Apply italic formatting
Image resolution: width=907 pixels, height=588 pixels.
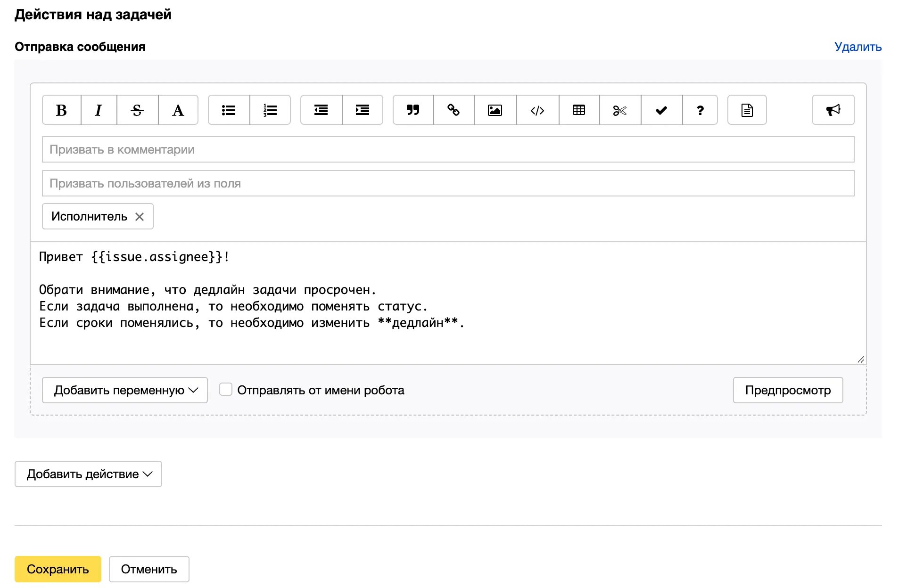[99, 110]
